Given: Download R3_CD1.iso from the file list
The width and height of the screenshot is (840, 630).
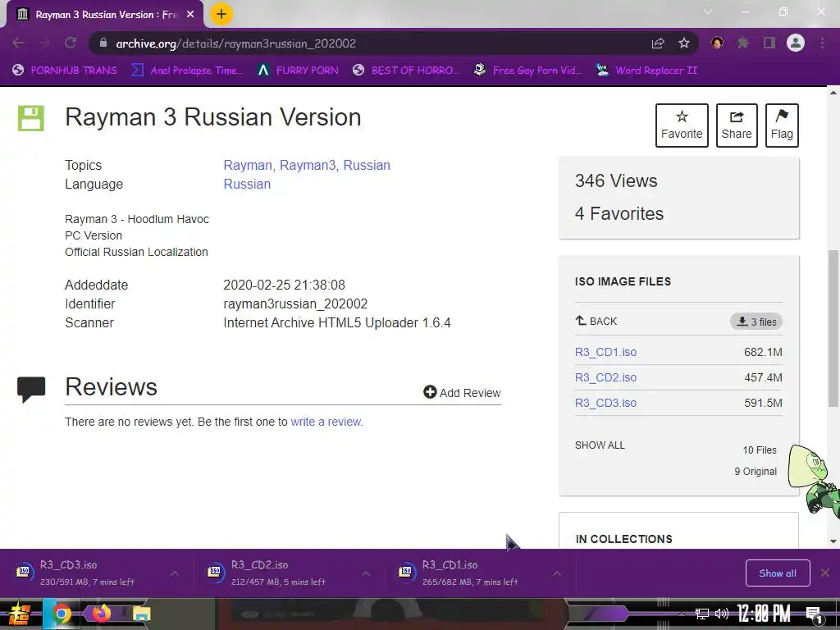Looking at the screenshot, I should click(x=606, y=352).
